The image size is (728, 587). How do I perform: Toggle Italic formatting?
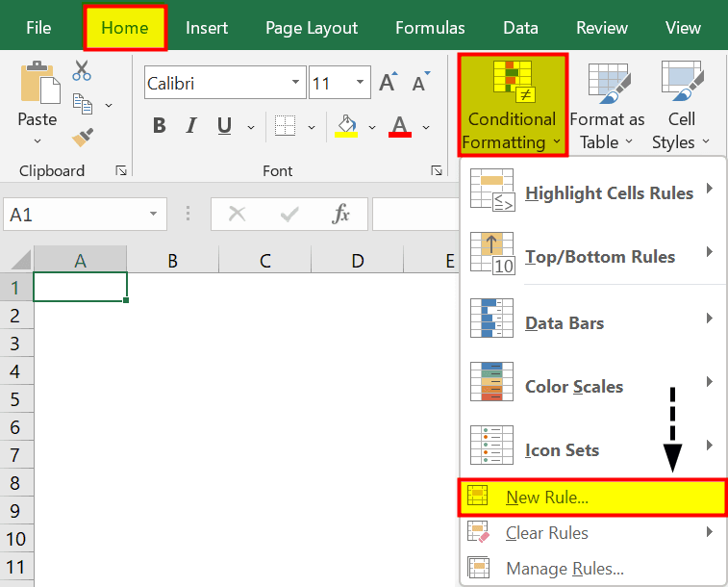(x=190, y=125)
